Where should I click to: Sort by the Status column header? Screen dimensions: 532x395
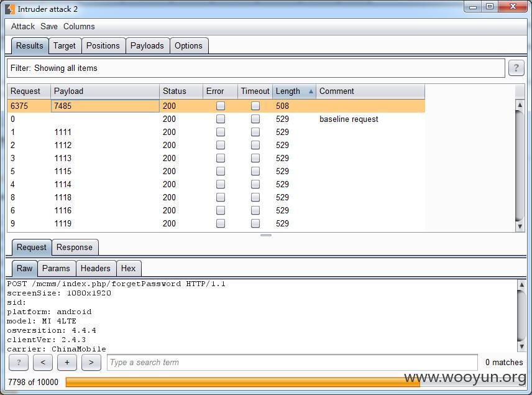pos(181,91)
